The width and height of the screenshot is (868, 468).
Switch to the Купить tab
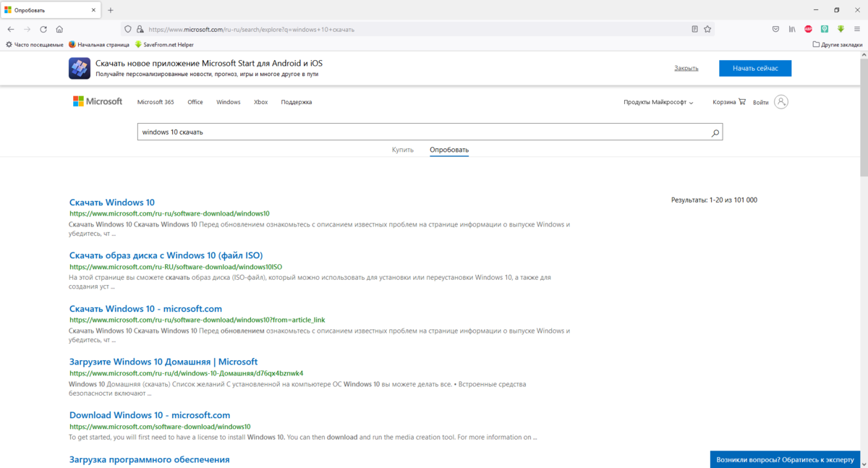(403, 150)
